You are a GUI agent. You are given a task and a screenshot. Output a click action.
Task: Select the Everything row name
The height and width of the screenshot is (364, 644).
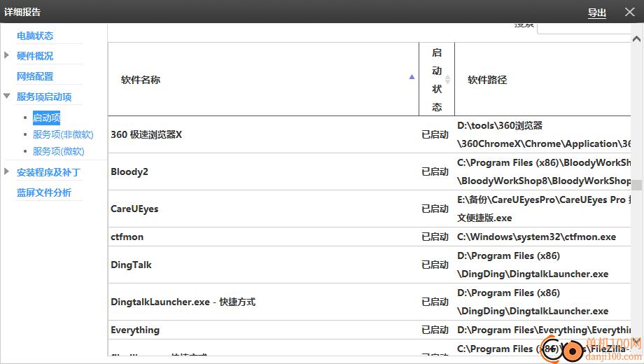point(135,330)
